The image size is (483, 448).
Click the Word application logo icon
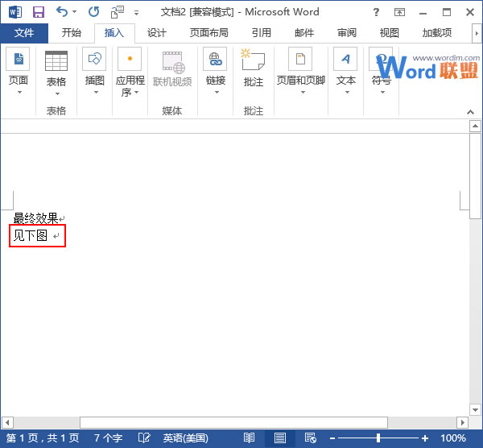click(x=15, y=12)
